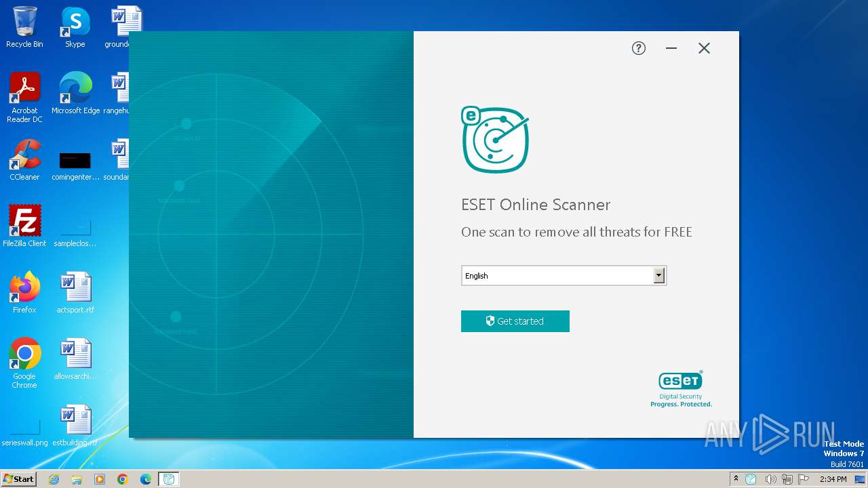Click the ESET Online Scanner taskbar button
The height and width of the screenshot is (488, 868).
coord(169,479)
